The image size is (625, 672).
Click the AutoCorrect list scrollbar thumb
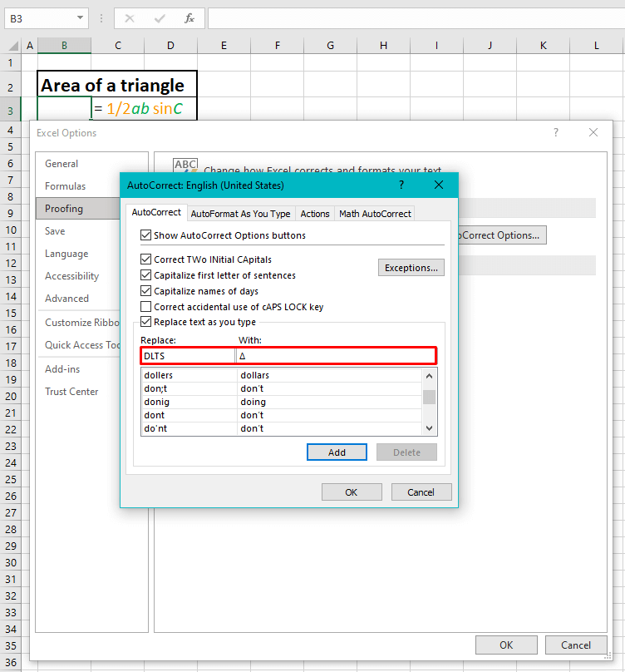(429, 397)
